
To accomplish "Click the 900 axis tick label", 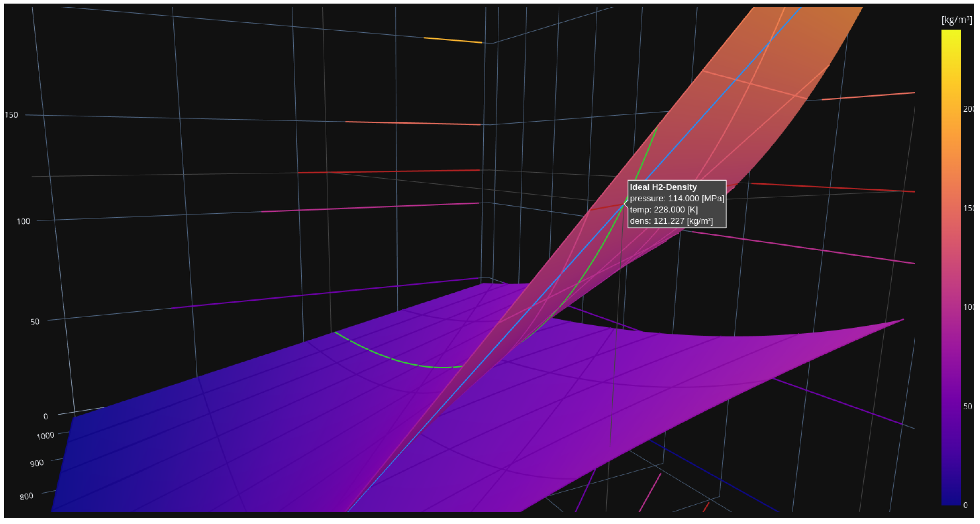I will 37,463.
